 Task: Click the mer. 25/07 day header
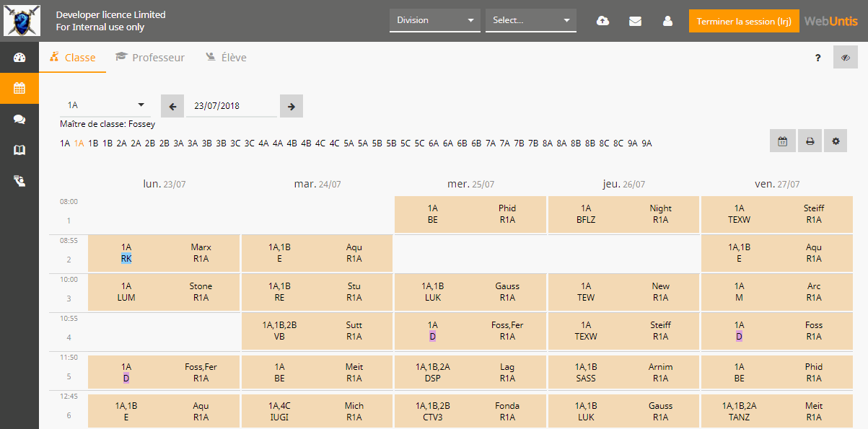[470, 184]
